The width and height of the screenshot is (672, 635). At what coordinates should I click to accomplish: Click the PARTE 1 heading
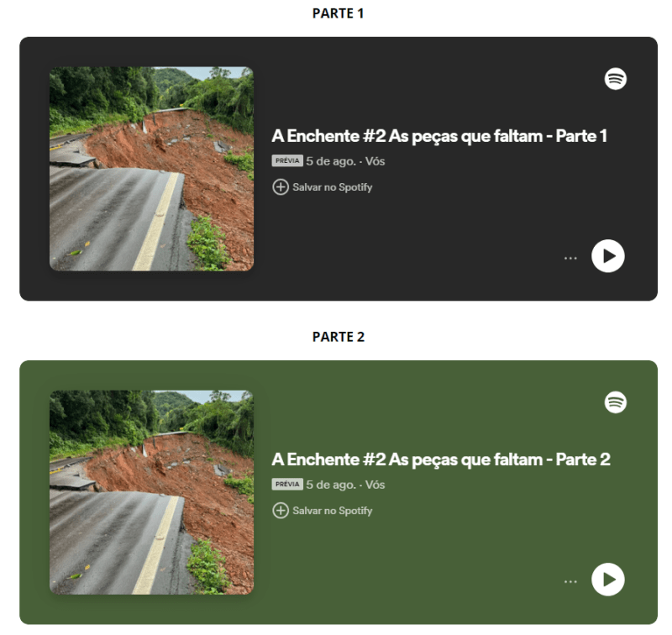(339, 13)
